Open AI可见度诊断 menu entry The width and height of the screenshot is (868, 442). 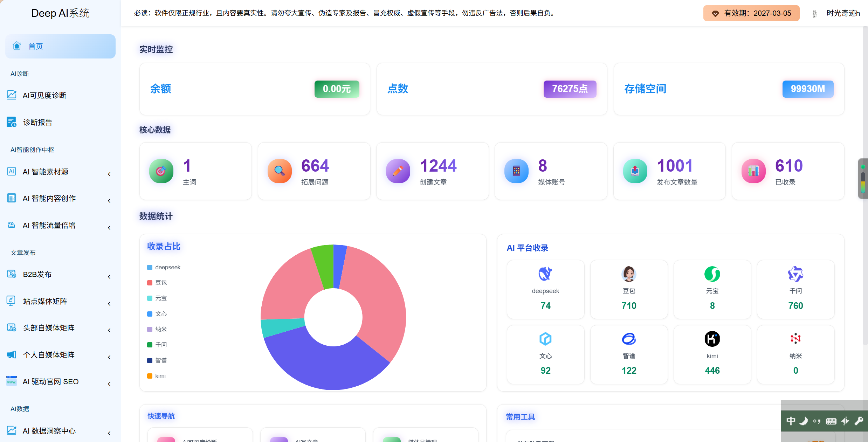44,95
